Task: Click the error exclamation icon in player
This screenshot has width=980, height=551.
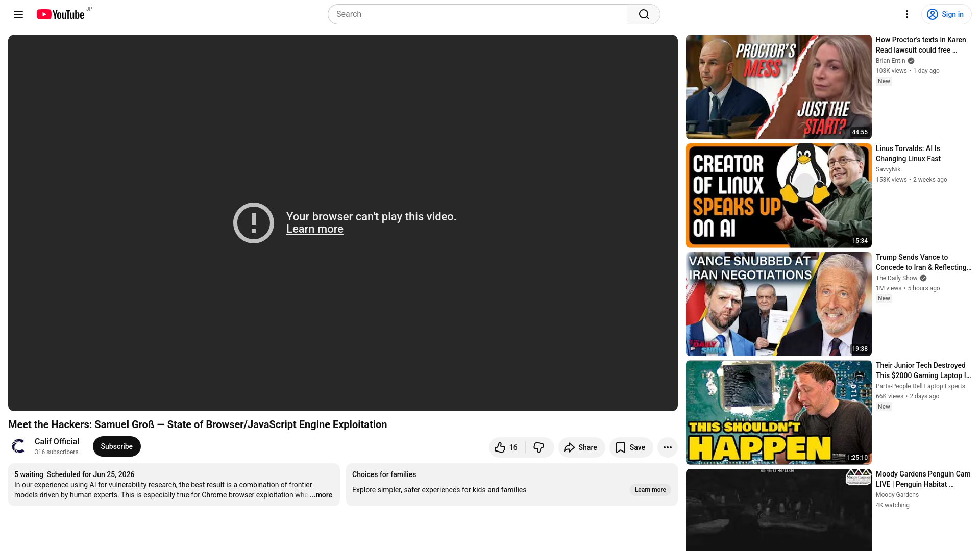Action: [254, 223]
